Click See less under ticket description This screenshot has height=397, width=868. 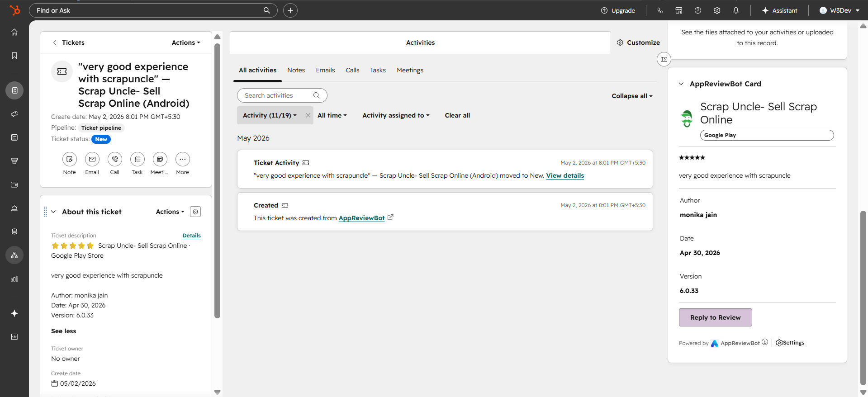64,331
